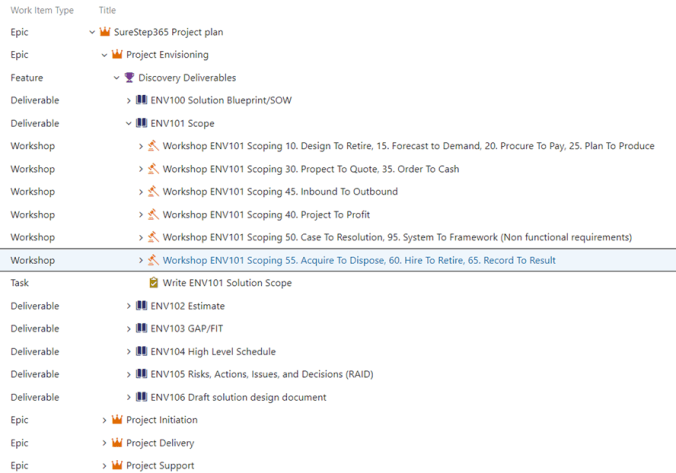Click the workshop icon for Scoping 45. Inbound To Outbound
This screenshot has height=473, width=676.
pos(153,192)
